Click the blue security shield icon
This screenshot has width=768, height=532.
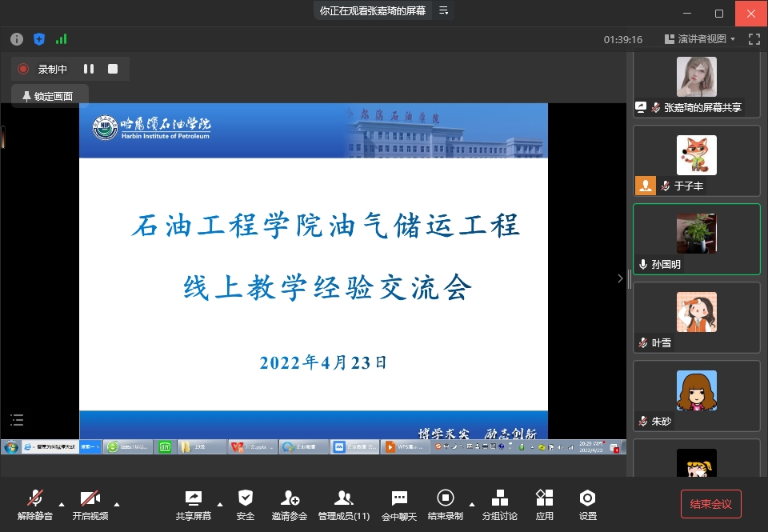(39, 38)
